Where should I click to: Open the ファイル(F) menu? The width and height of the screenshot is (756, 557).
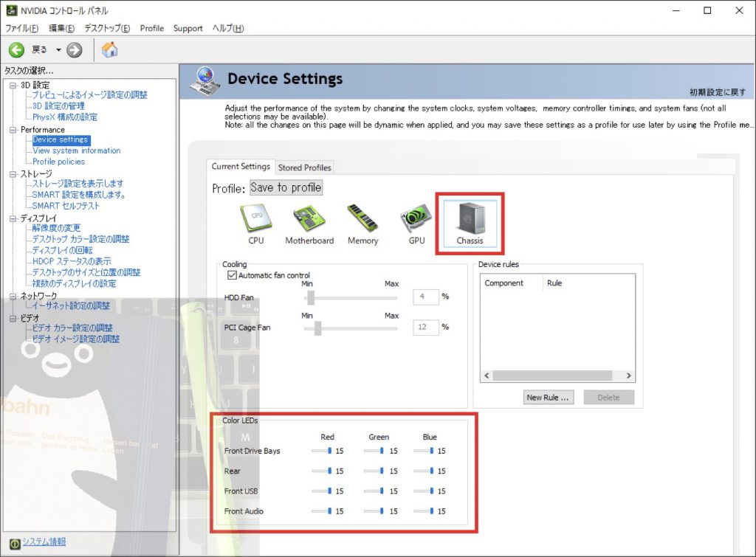click(21, 29)
